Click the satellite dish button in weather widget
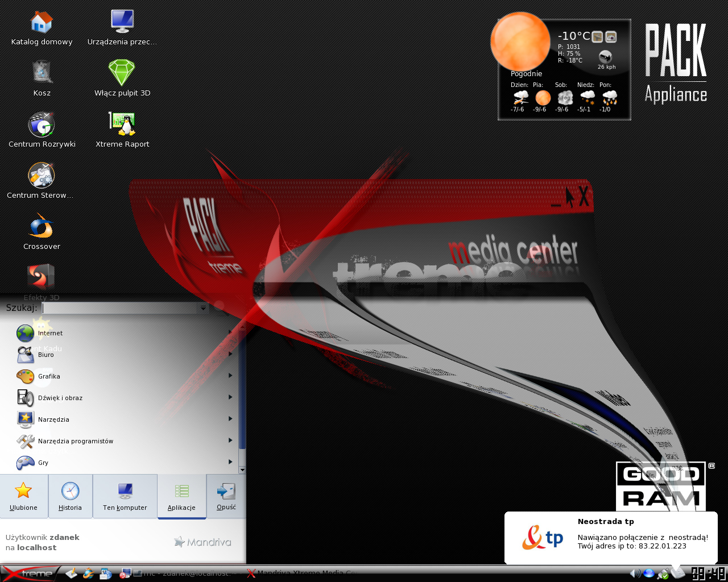 point(597,37)
